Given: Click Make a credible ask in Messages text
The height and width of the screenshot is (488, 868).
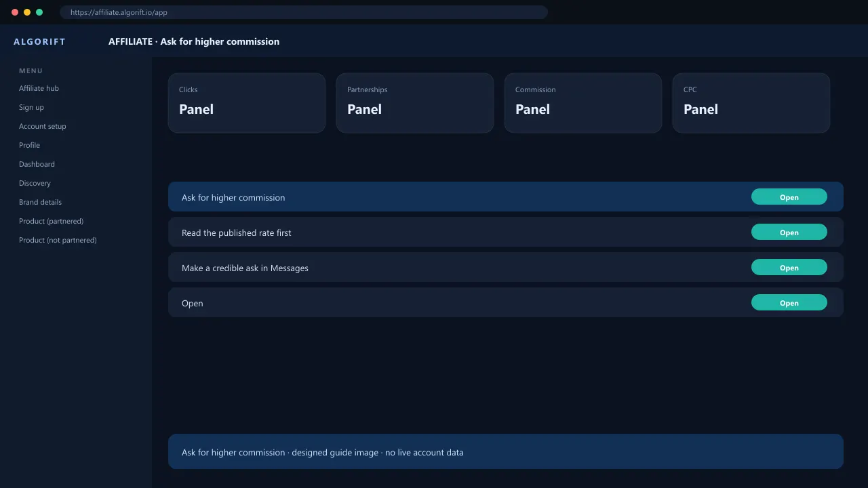Looking at the screenshot, I should pyautogui.click(x=245, y=268).
